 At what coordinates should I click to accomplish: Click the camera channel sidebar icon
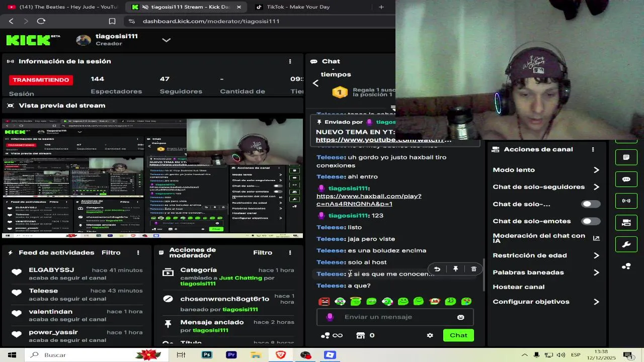[626, 222]
